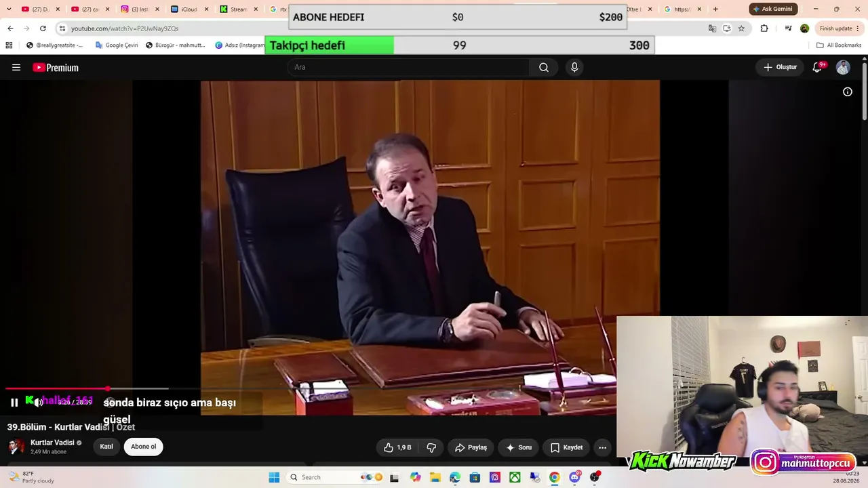Switch to the Instagram tab

point(138,9)
